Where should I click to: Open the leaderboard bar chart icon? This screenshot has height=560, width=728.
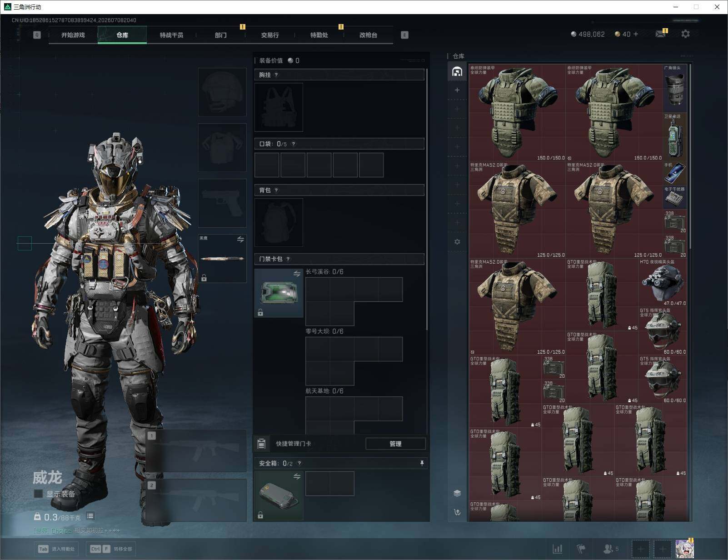pos(557,549)
